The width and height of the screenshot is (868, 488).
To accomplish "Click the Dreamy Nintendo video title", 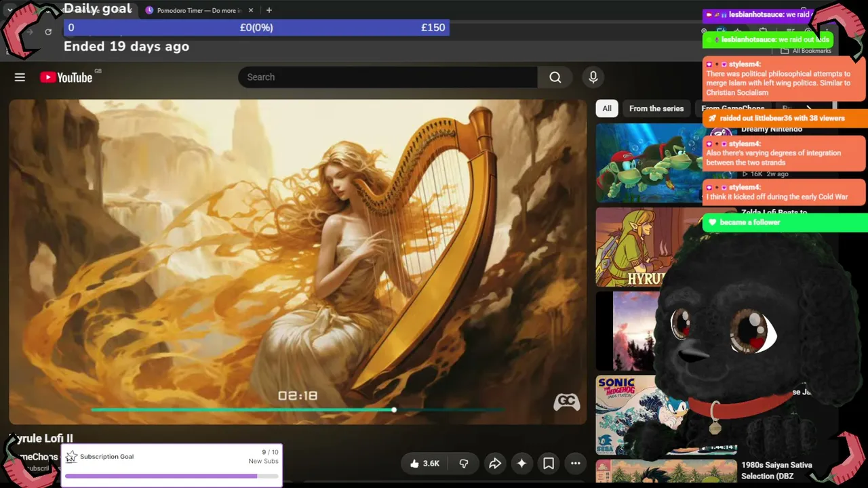I will (772, 129).
